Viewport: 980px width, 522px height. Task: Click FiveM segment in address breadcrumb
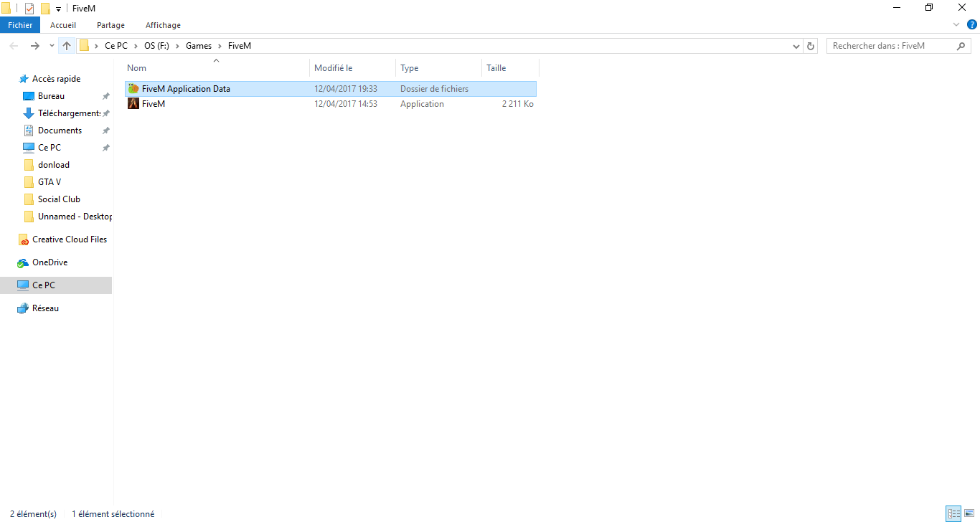pyautogui.click(x=240, y=46)
